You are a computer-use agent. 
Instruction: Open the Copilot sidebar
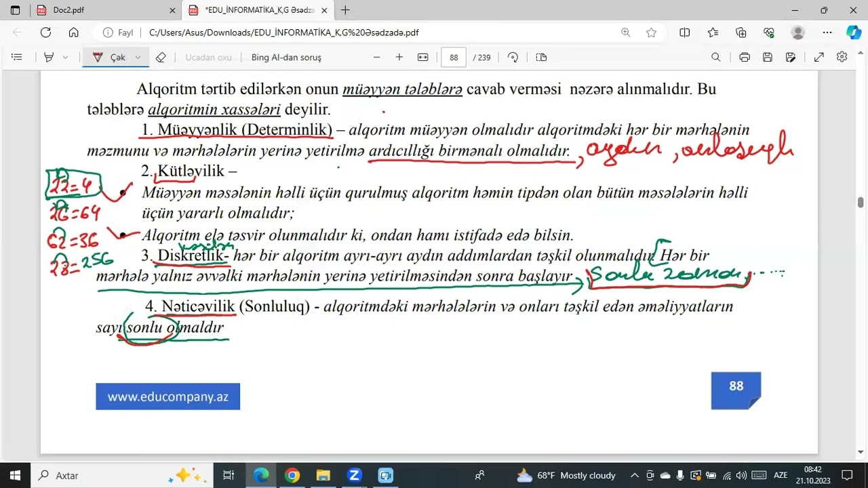[854, 33]
